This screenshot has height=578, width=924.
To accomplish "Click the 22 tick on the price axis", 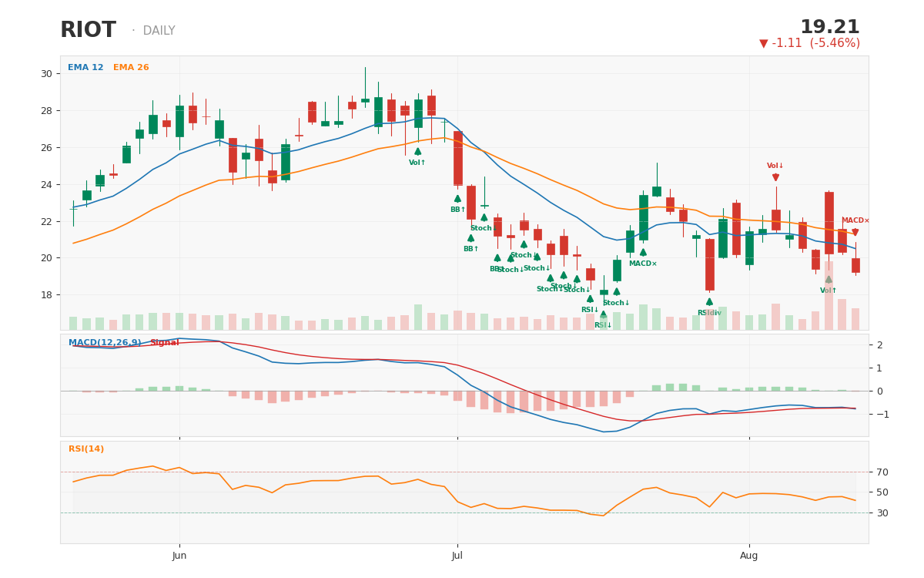I will click(x=46, y=222).
